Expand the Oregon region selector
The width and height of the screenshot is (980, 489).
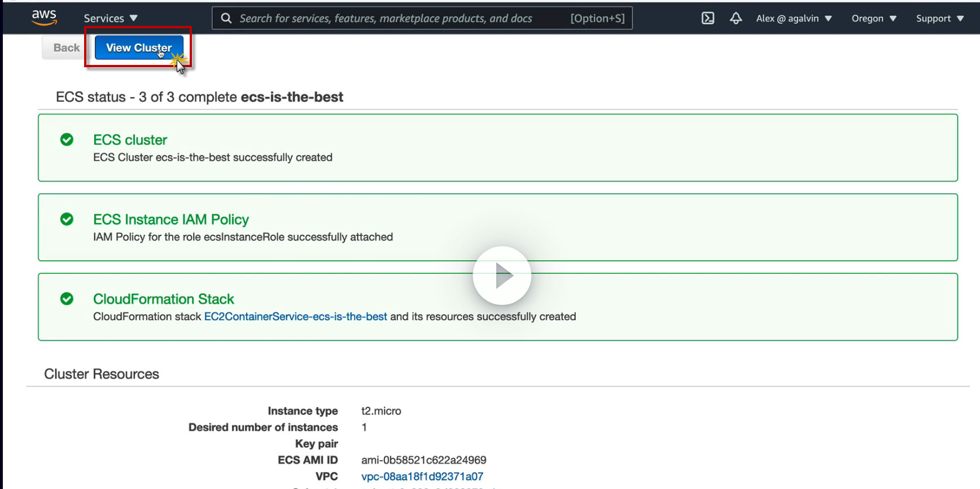click(874, 18)
